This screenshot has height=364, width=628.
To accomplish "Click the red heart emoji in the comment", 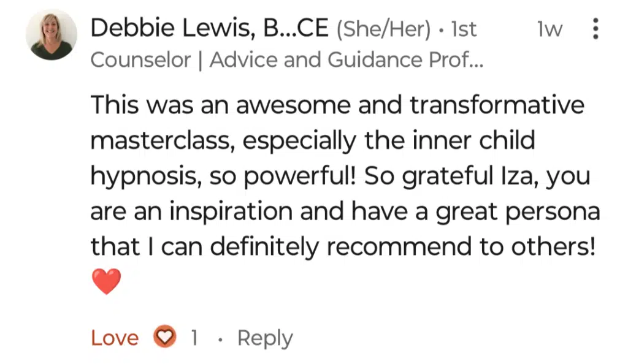I will pyautogui.click(x=107, y=282).
